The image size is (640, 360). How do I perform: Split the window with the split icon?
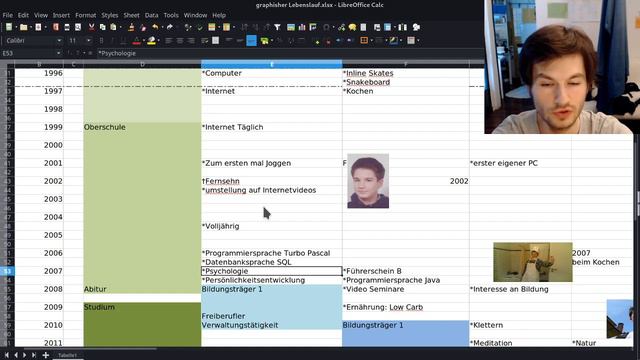pos(402,27)
